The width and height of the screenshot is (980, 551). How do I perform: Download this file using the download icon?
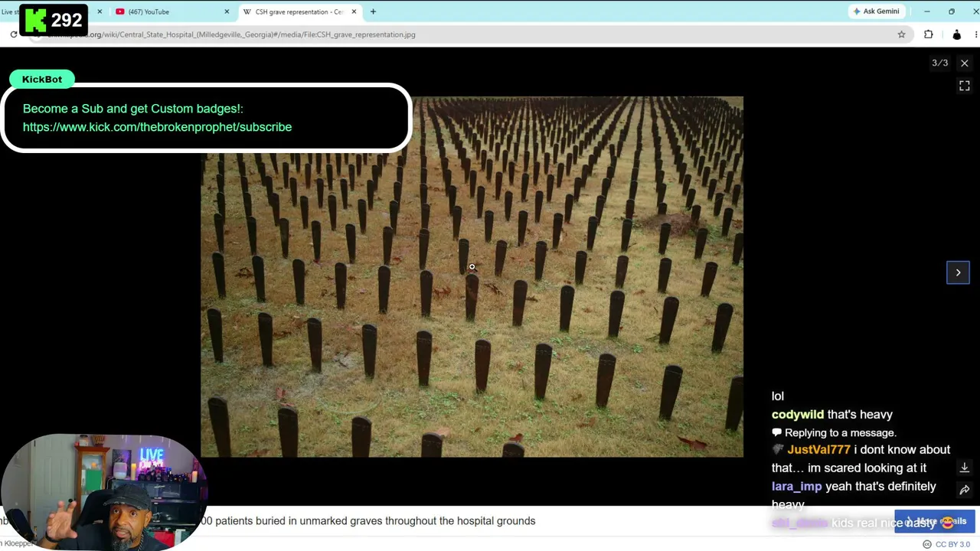(965, 468)
